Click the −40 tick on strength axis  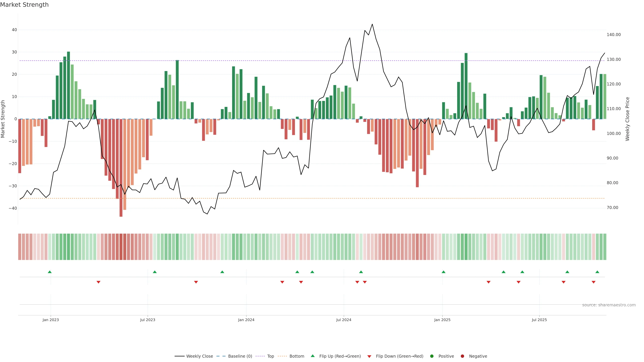pyautogui.click(x=13, y=208)
